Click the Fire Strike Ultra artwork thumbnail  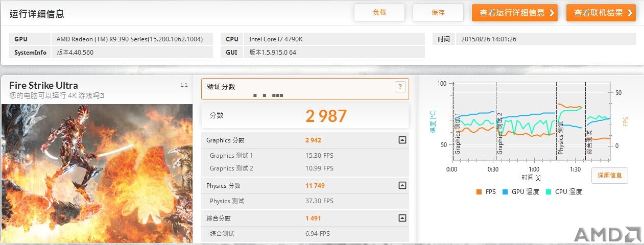click(97, 174)
